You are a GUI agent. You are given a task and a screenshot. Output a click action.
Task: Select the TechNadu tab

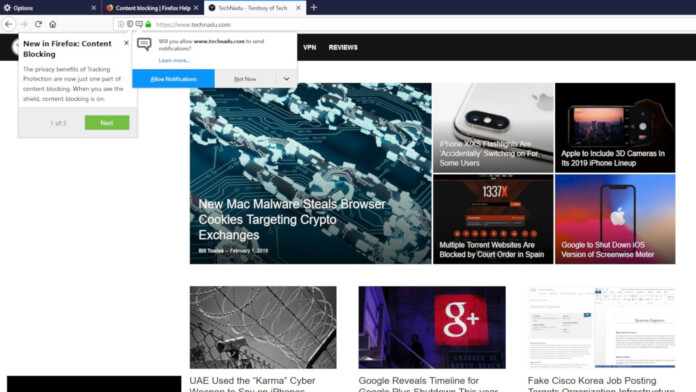(255, 8)
